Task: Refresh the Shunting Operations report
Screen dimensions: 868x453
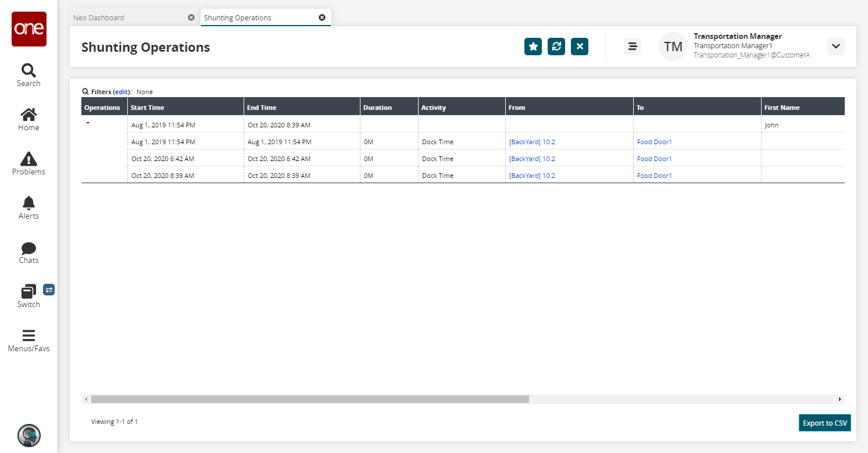Action: pyautogui.click(x=556, y=47)
